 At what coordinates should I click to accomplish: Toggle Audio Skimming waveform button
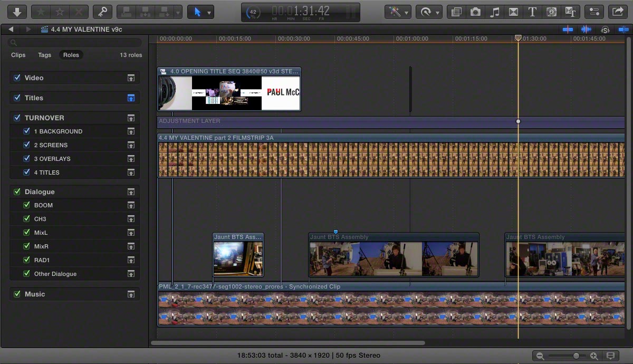click(586, 30)
